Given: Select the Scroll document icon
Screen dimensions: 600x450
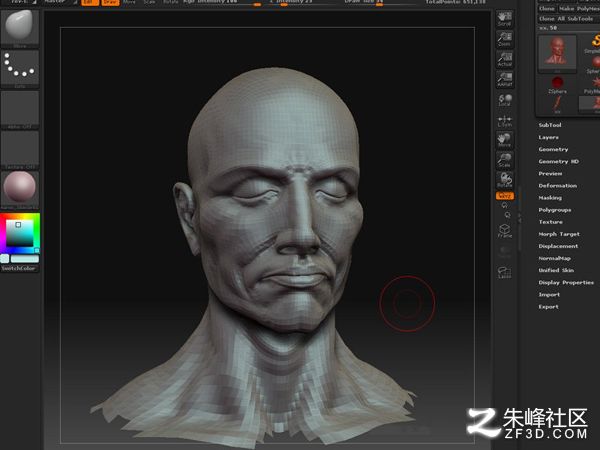Looking at the screenshot, I should click(x=505, y=18).
